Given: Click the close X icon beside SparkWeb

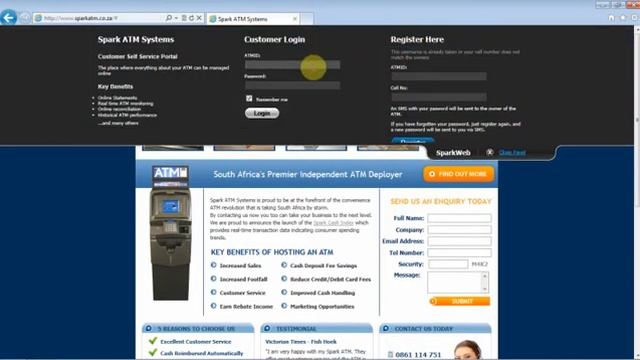Looking at the screenshot, I should 489,152.
